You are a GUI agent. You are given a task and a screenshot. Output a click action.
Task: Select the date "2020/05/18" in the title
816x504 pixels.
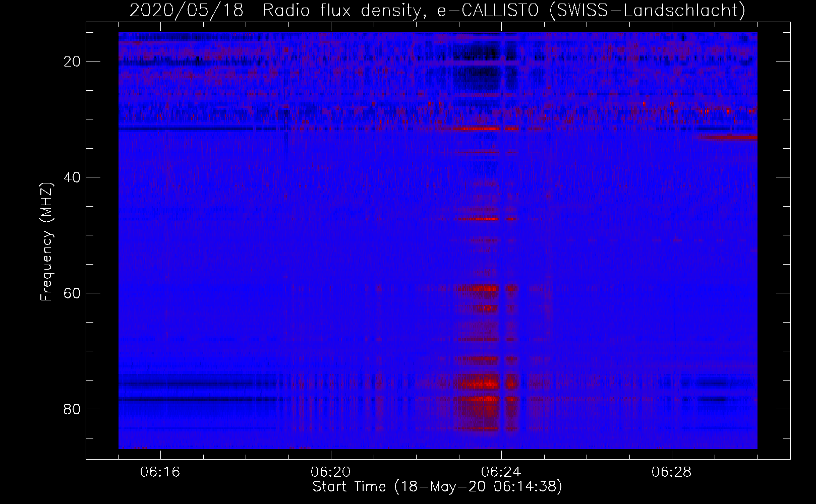click(x=186, y=11)
